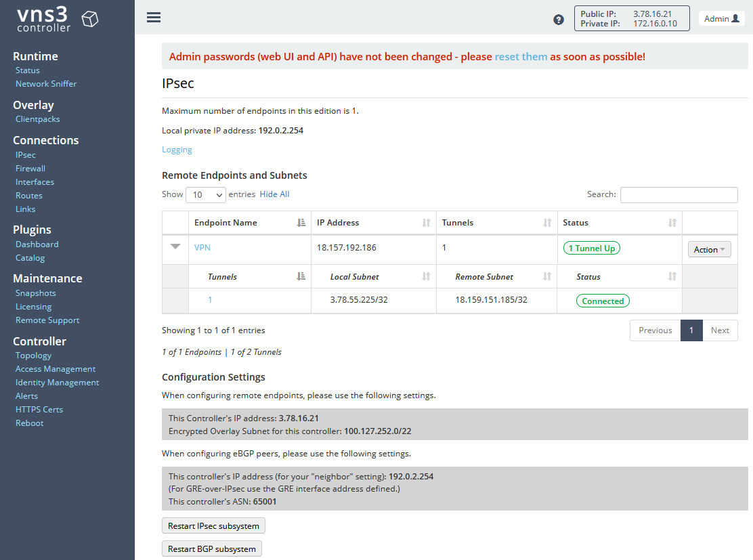This screenshot has height=560, width=753.
Task: Go to Network Sniffer page
Action: [x=46, y=84]
